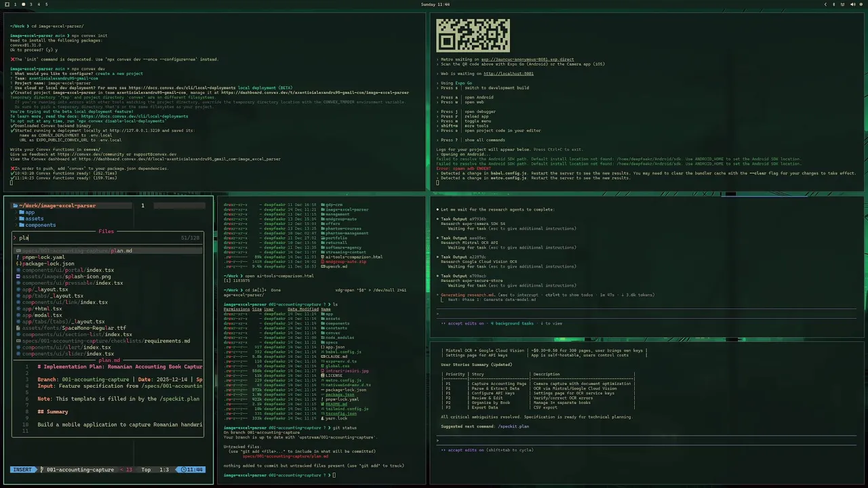Expand the app folder in file tree

pos(27,212)
